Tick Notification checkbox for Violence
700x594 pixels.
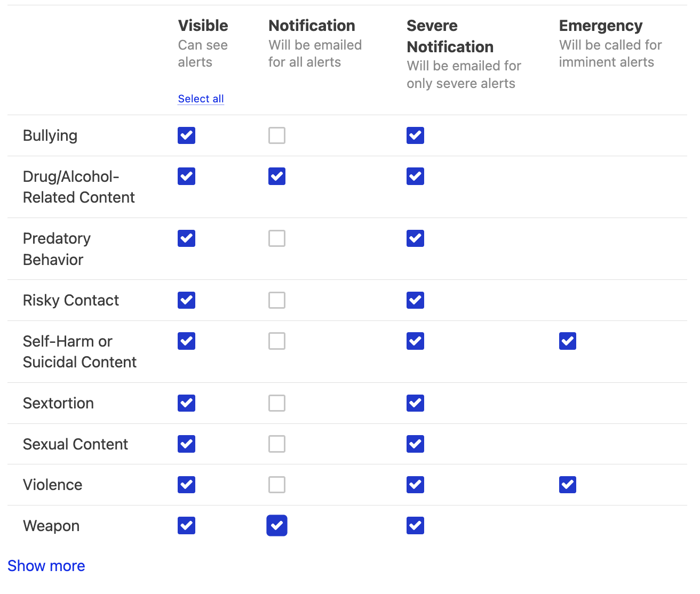pos(277,485)
